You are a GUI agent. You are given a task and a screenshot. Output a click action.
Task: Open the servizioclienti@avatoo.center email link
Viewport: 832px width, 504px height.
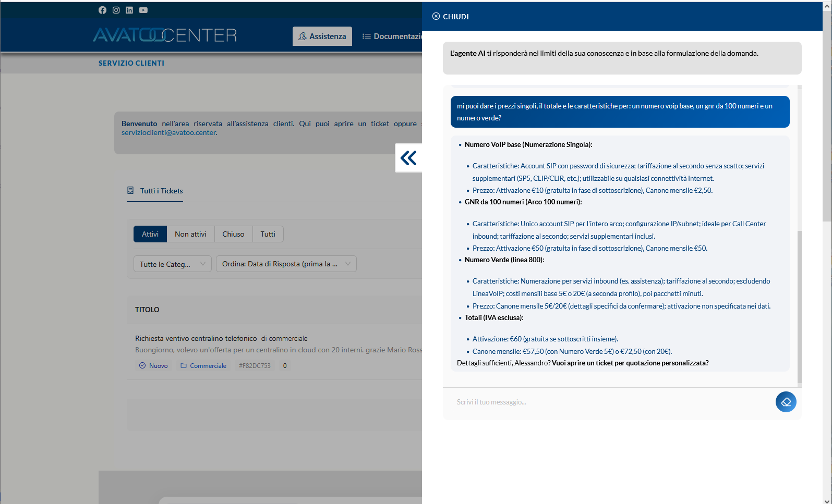click(168, 132)
